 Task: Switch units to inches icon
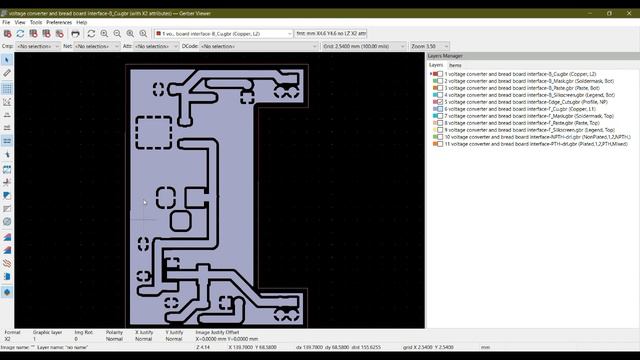7,115
